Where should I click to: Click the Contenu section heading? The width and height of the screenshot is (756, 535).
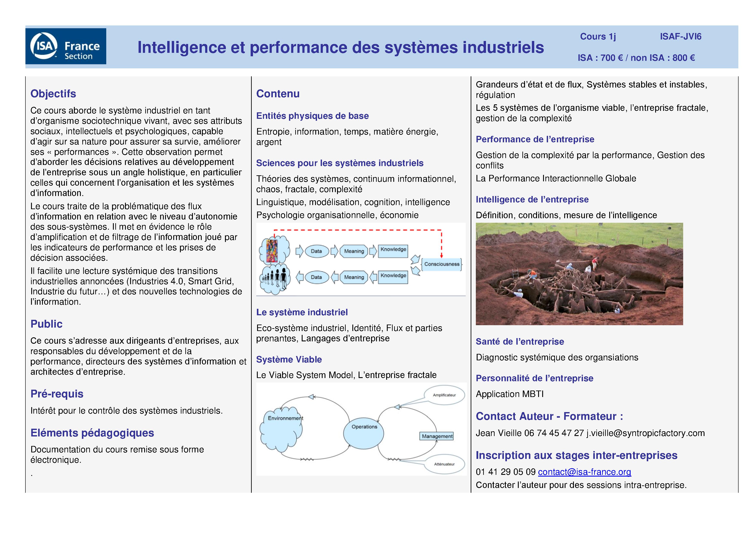coord(278,94)
